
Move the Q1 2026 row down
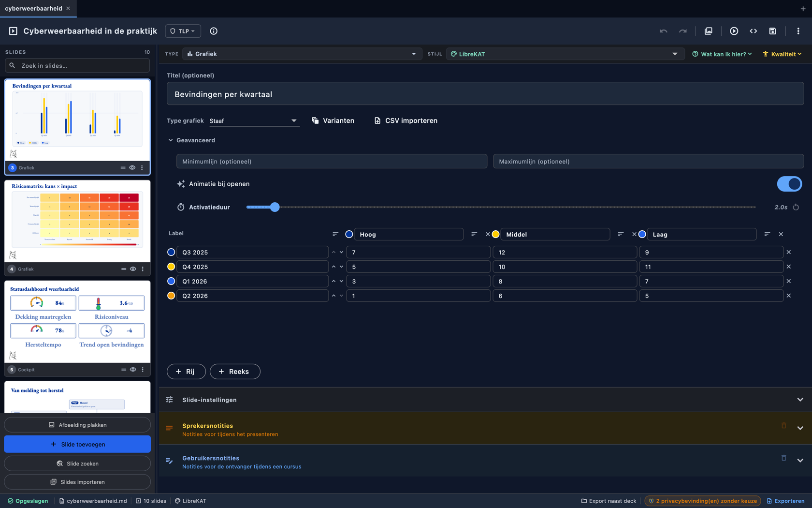coord(341,281)
